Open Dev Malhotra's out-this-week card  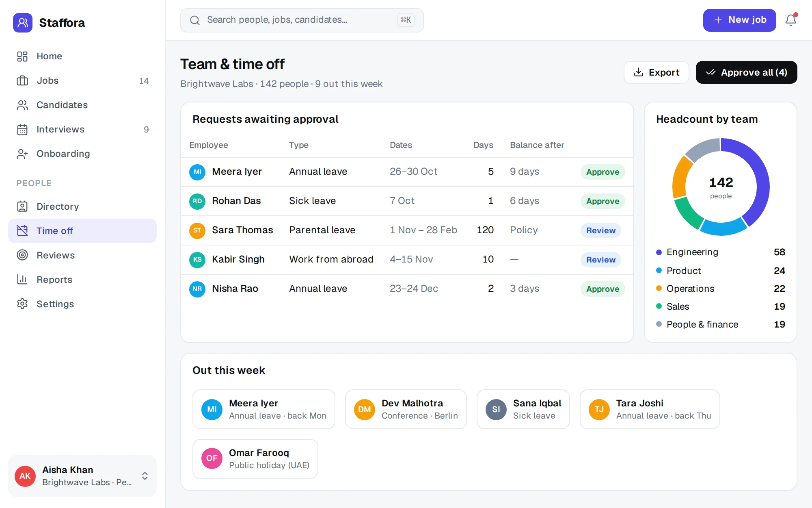tap(406, 409)
